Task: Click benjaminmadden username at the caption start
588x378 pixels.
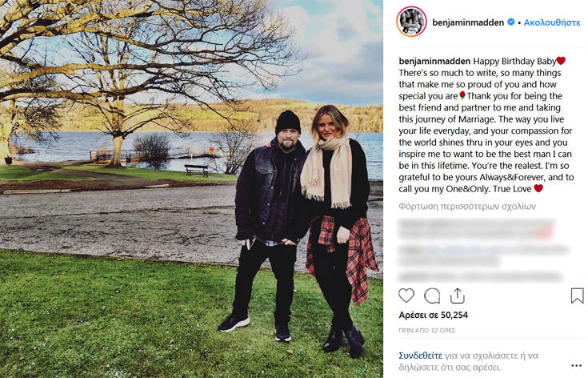Action: [x=434, y=61]
